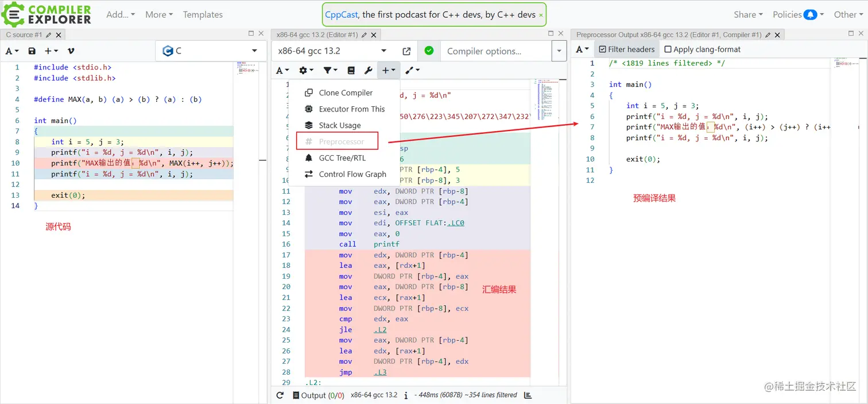Enable Apply clang-format checkbox

tap(703, 49)
